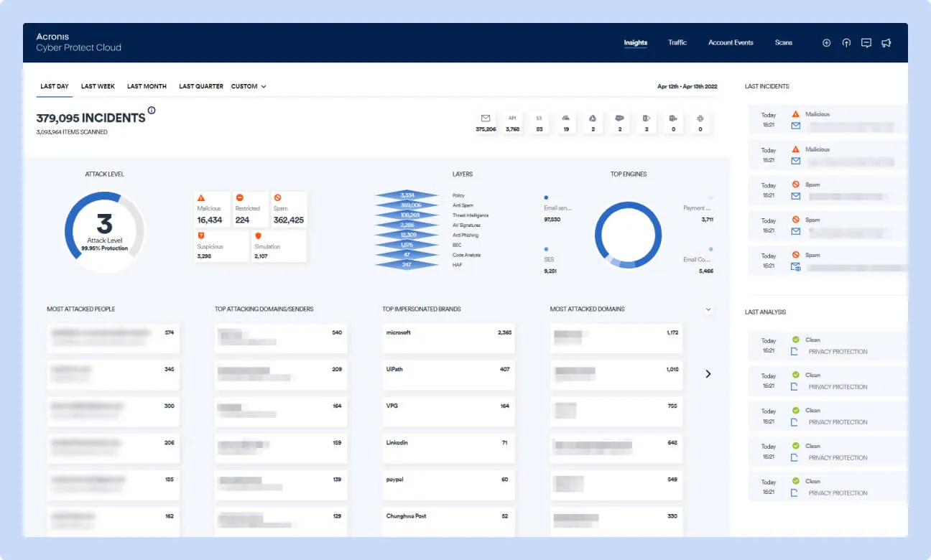This screenshot has width=931, height=560.
Task: Open the chat message icon in header
Action: 866,43
